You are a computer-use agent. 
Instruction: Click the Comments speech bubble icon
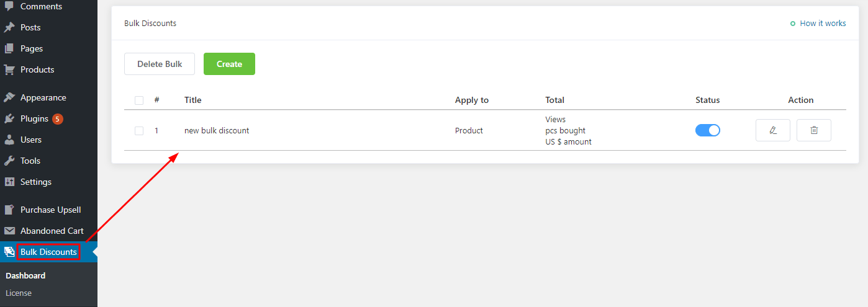click(9, 6)
